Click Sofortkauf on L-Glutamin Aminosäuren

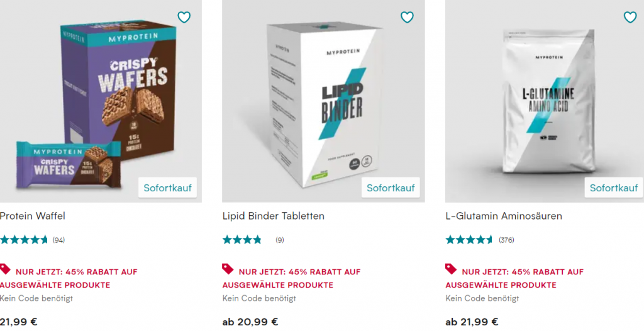(x=614, y=188)
